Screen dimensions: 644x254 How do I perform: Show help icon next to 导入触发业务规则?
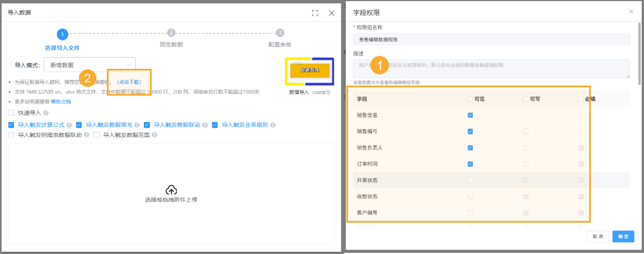[x=272, y=125]
